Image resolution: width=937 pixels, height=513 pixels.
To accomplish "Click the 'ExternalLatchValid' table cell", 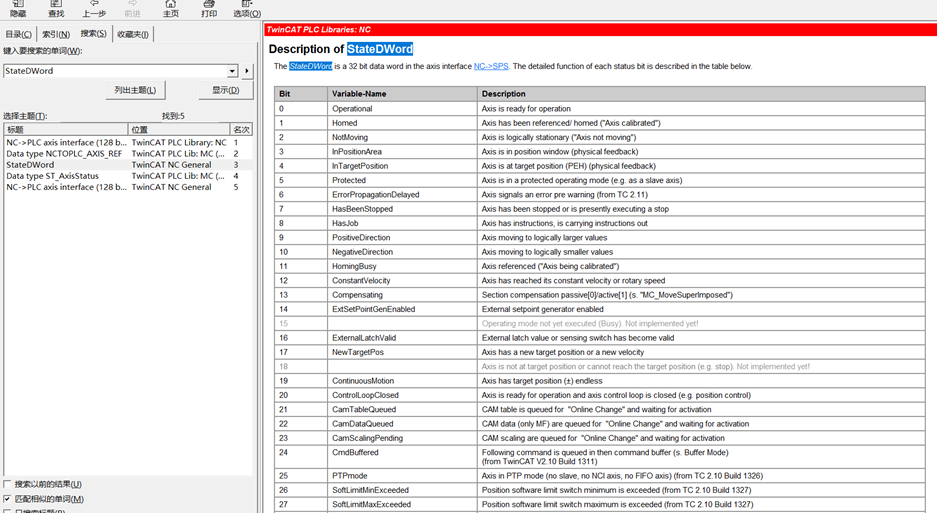I will click(403, 338).
